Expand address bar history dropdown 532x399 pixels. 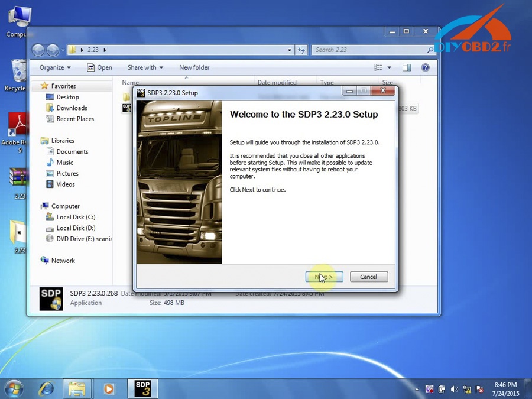click(x=290, y=50)
